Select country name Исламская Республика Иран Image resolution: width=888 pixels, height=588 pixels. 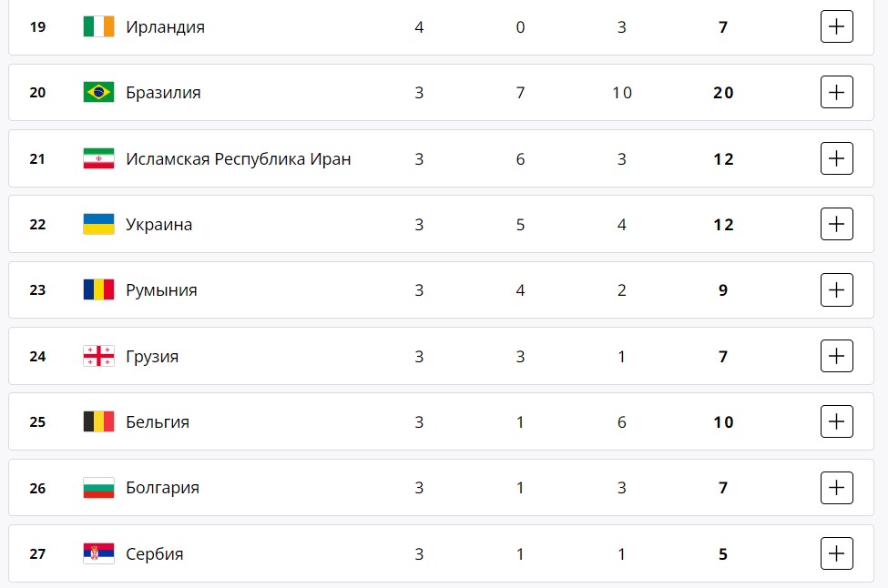pyautogui.click(x=239, y=159)
